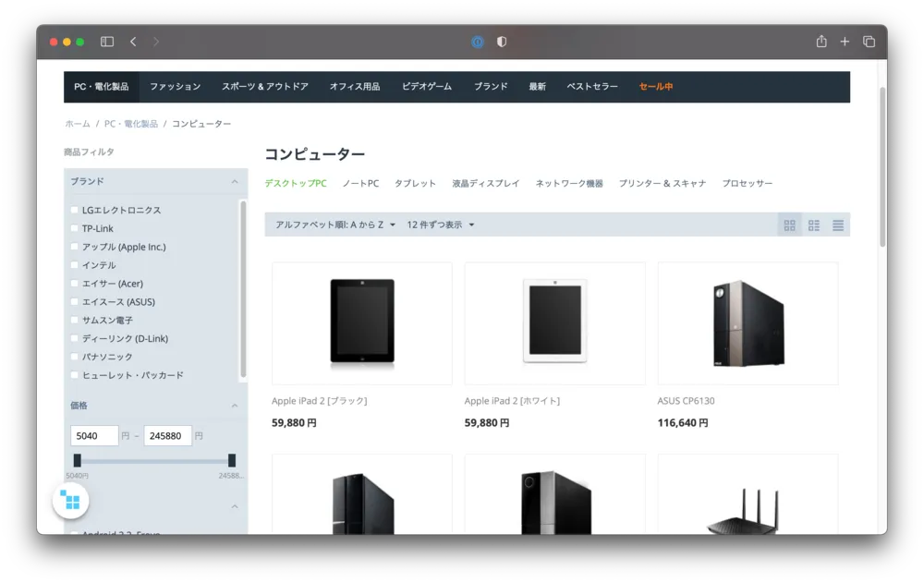
Task: Click the floating blue squares widget button
Action: pyautogui.click(x=71, y=501)
